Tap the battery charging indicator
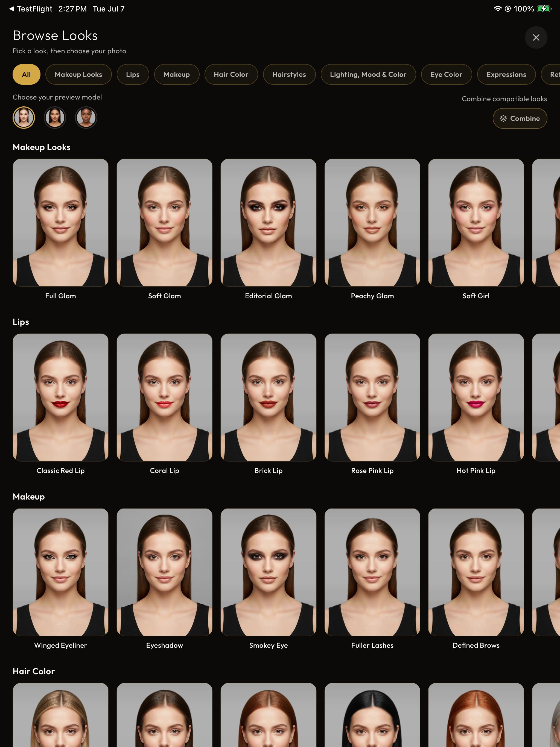This screenshot has height=747, width=560. coord(544,9)
